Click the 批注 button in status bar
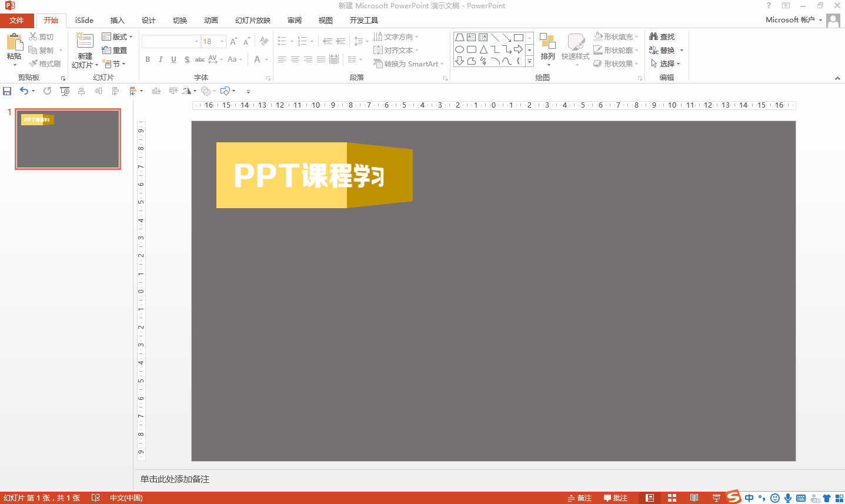The width and height of the screenshot is (845, 504). tap(617, 498)
